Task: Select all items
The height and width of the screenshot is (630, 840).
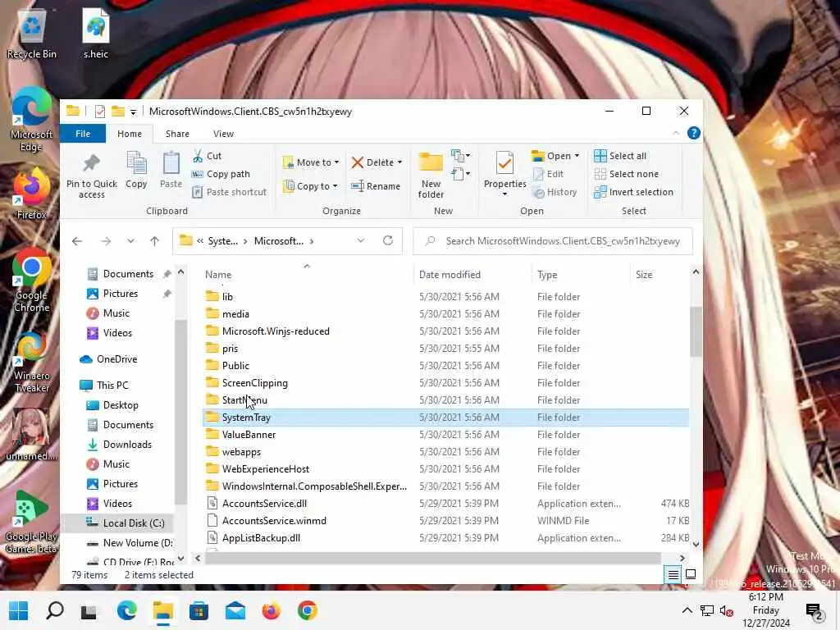Action: [x=620, y=156]
